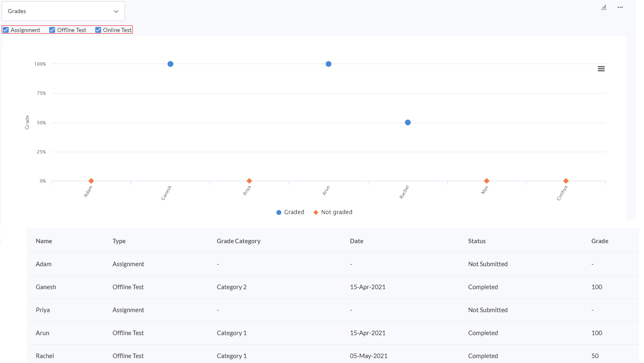Open the chart hamburger export menu
Screen dimensions: 644x363
click(x=601, y=69)
